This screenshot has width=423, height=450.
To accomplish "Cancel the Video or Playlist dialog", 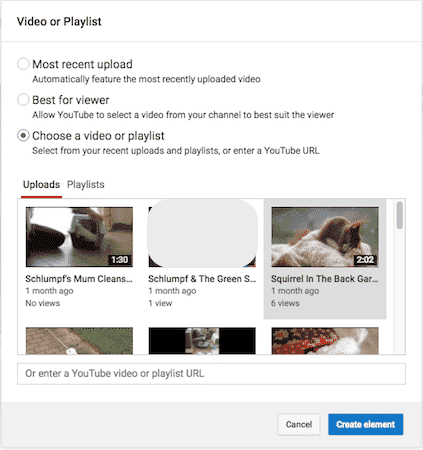I will (x=299, y=424).
